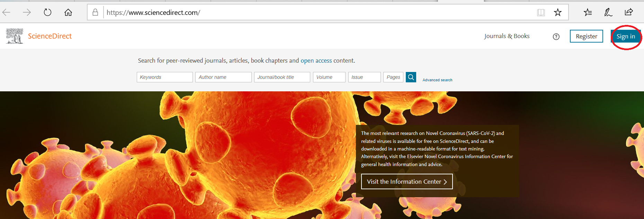Viewport: 644px width, 219px height.
Task: Add page to favorites star icon
Action: (557, 12)
